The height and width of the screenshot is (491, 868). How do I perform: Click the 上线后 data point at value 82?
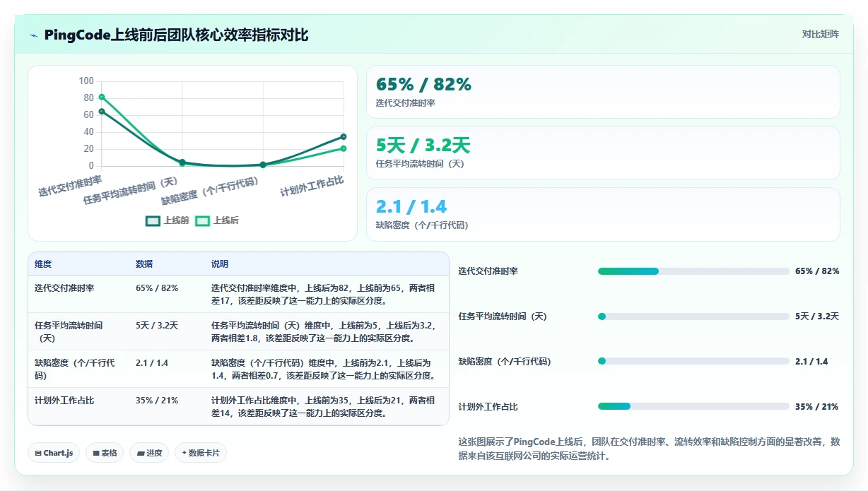102,97
